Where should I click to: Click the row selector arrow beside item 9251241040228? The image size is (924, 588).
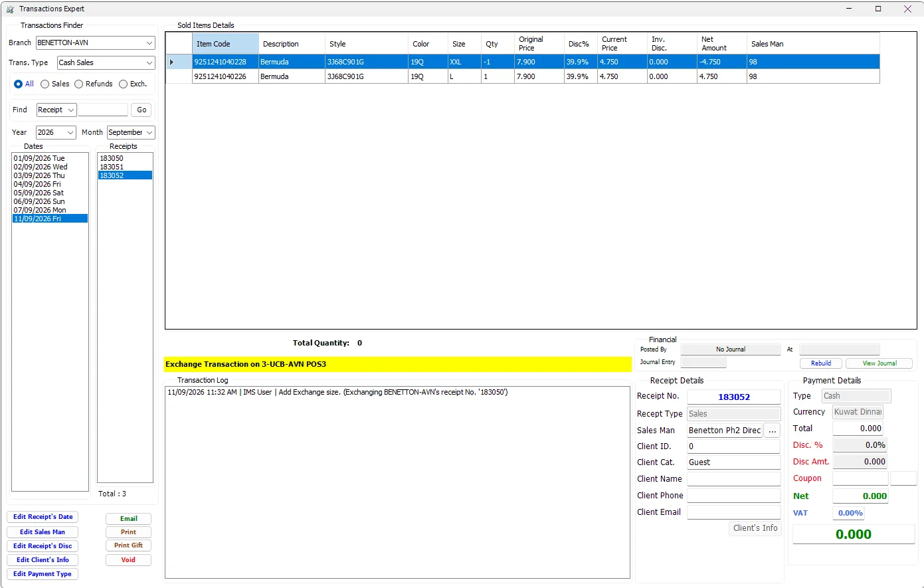[x=171, y=62]
